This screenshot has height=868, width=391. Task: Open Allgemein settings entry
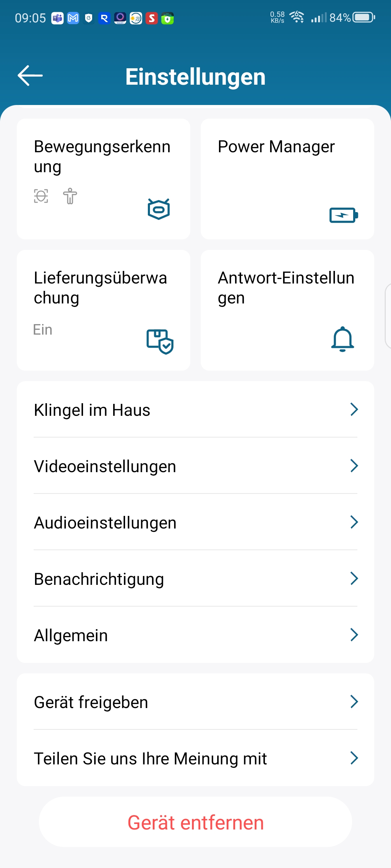pos(195,635)
